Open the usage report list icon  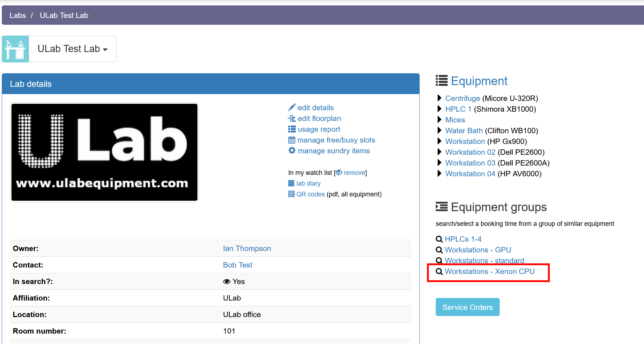(292, 129)
